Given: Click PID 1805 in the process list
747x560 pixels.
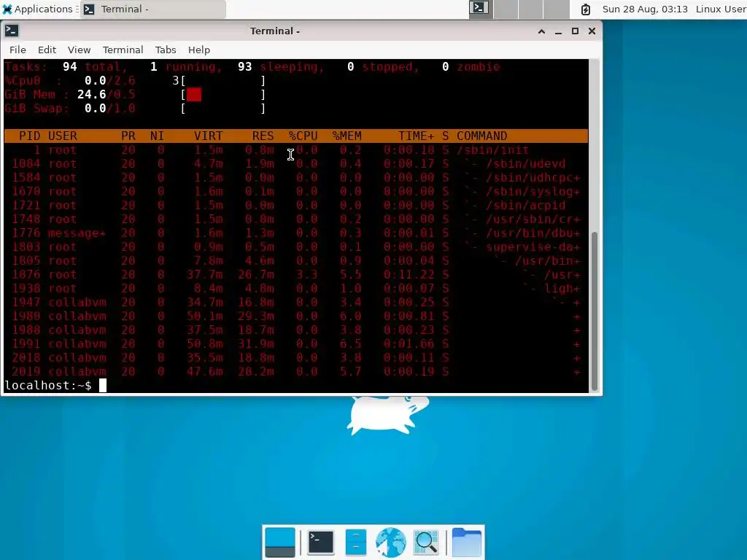Looking at the screenshot, I should [x=26, y=260].
